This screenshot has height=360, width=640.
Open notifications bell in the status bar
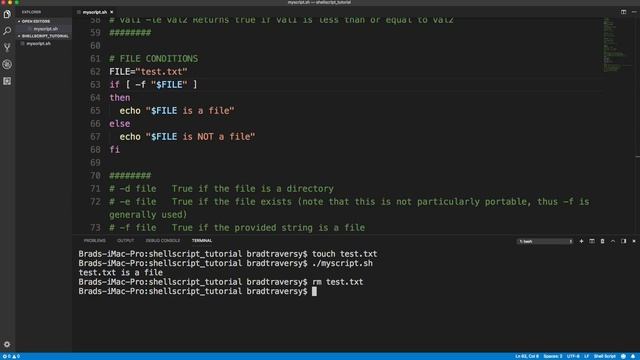633,356
